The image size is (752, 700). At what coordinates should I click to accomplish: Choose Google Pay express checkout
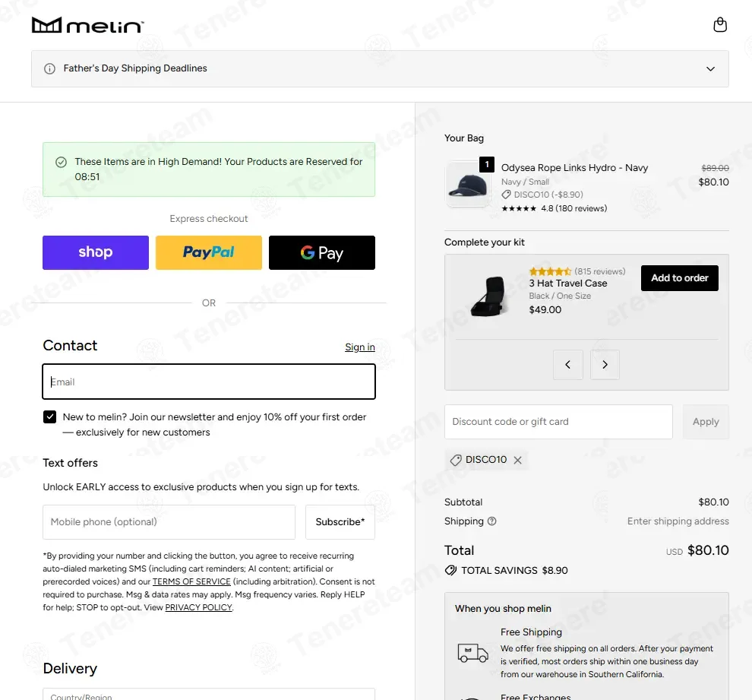[322, 252]
